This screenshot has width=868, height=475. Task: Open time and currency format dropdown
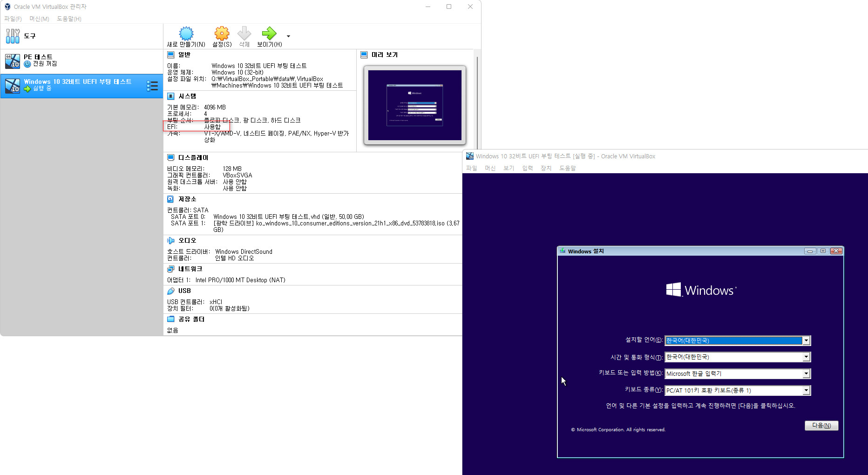pos(738,357)
